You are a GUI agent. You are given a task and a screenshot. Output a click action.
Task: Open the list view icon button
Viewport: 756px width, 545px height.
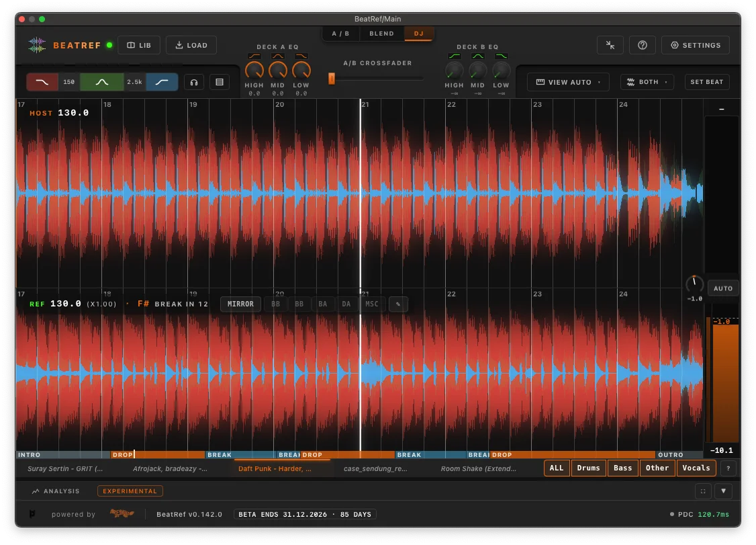[x=220, y=82]
